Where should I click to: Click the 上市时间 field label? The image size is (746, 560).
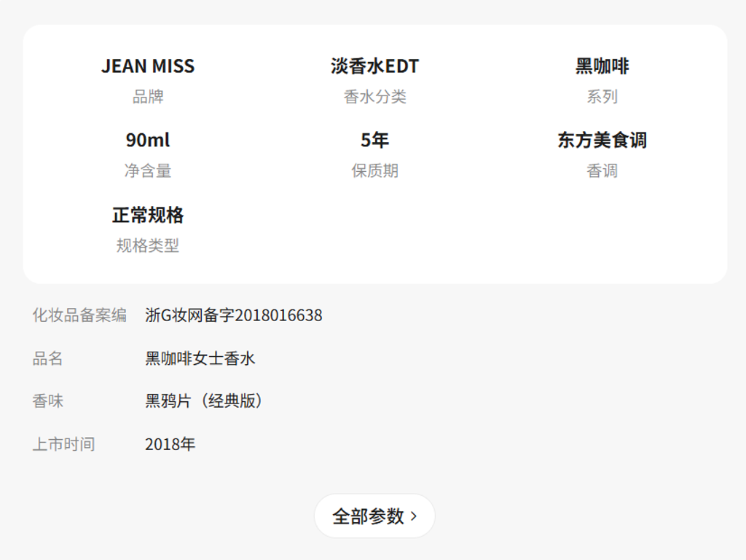coord(63,444)
